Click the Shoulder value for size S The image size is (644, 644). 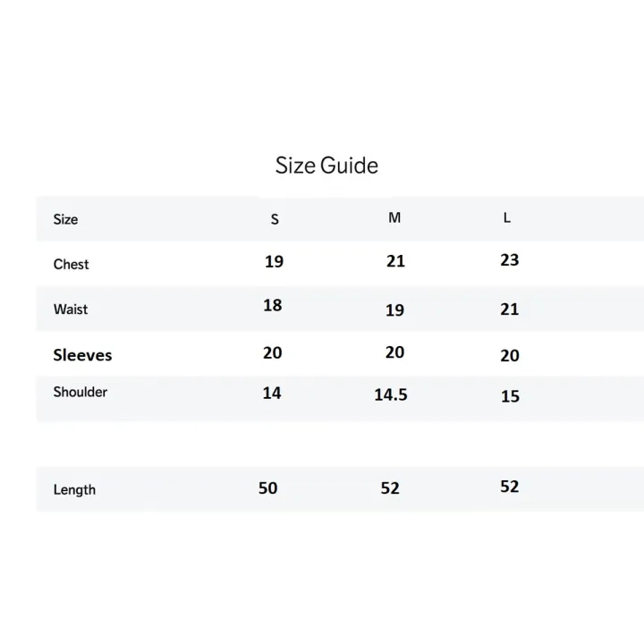coord(272,393)
